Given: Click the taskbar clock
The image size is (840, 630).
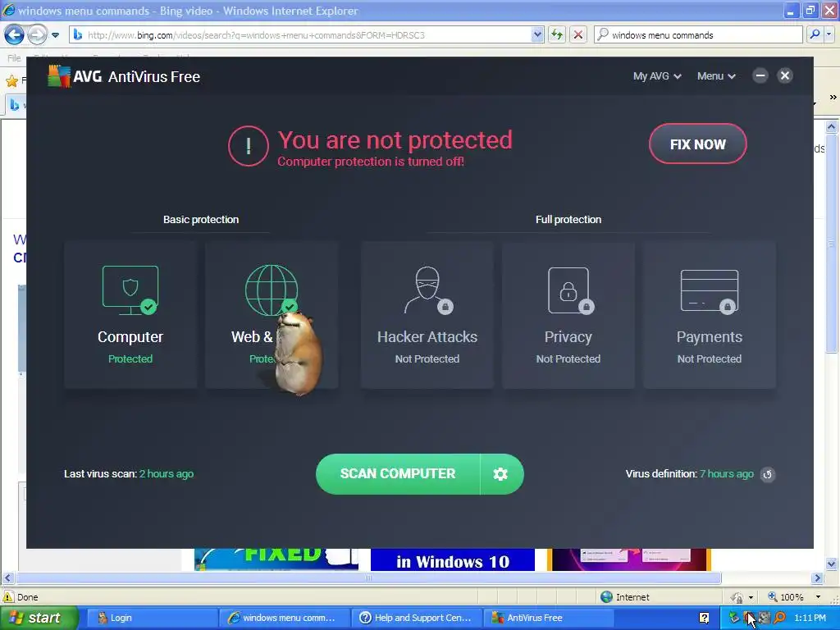Looking at the screenshot, I should point(810,618).
